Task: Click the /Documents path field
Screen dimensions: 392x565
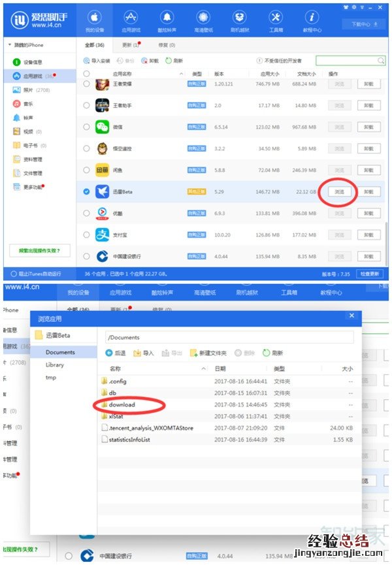Action: 229,337
